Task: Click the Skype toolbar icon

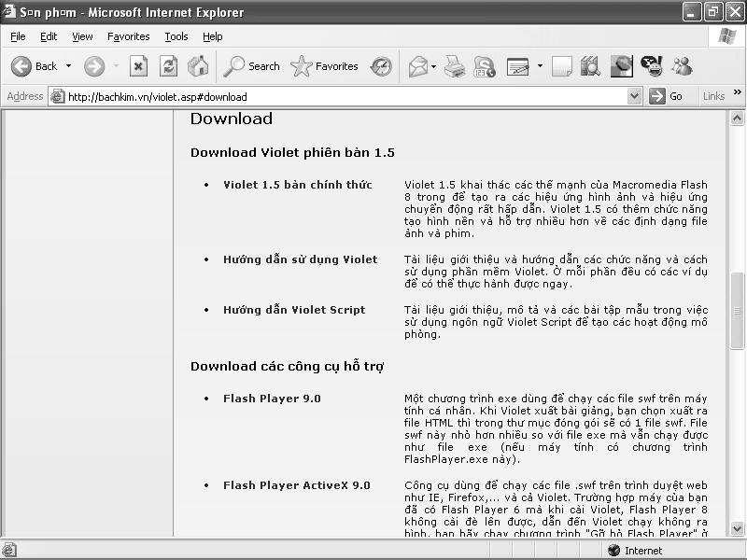Action: (484, 66)
